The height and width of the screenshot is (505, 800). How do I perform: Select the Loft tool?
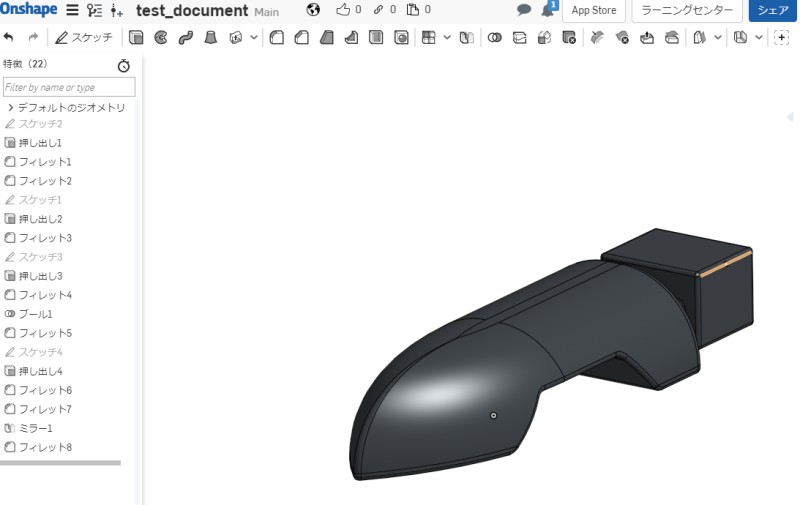pyautogui.click(x=210, y=37)
